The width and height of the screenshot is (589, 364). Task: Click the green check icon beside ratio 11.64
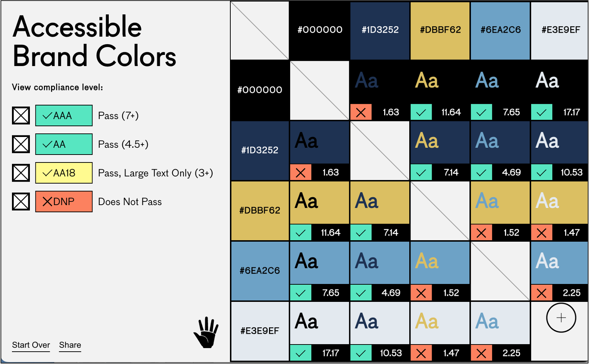(x=421, y=112)
